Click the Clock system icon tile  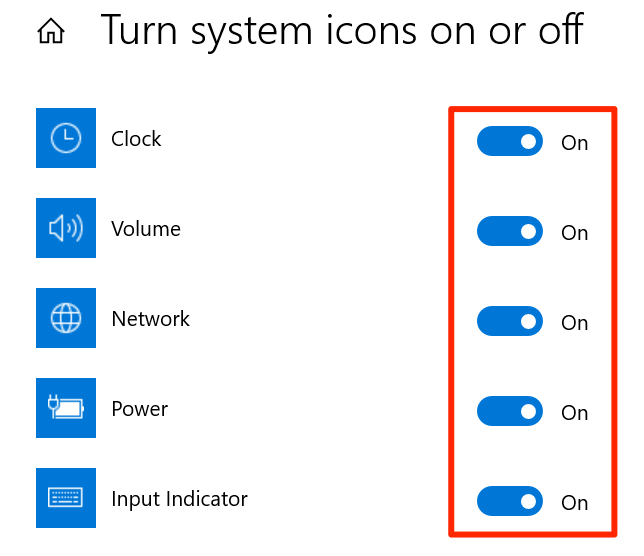coord(66,138)
